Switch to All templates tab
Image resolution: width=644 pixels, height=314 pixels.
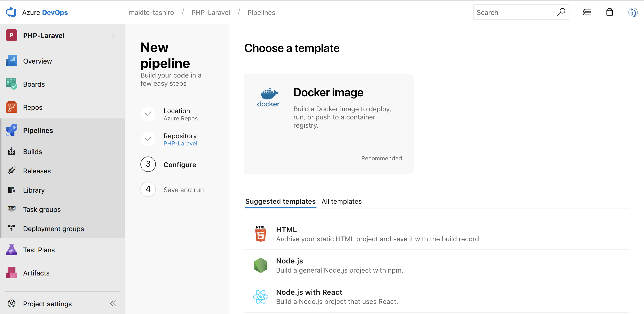[x=341, y=201]
